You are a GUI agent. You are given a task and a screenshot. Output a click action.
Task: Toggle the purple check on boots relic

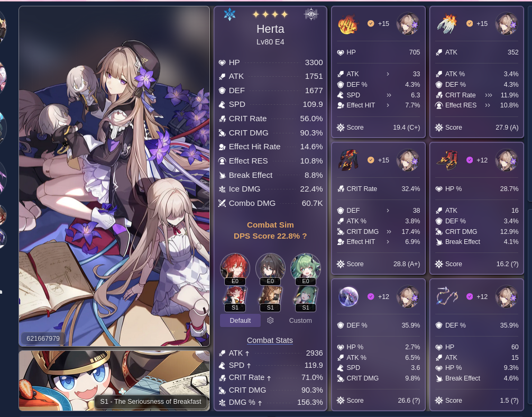pos(470,160)
